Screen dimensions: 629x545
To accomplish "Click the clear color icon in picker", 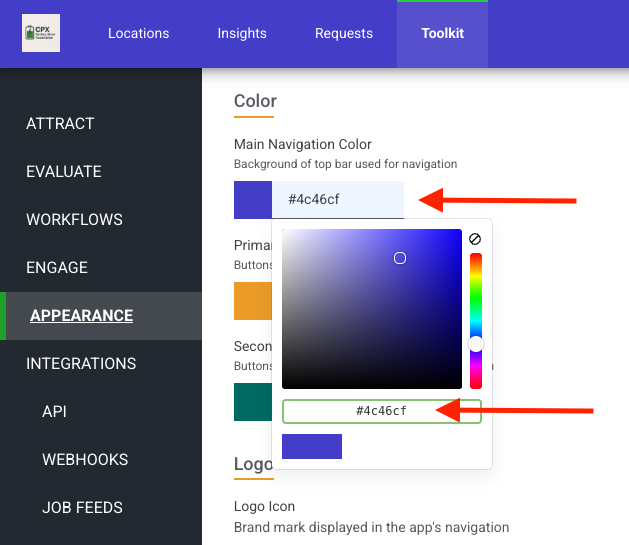I will coord(475,239).
